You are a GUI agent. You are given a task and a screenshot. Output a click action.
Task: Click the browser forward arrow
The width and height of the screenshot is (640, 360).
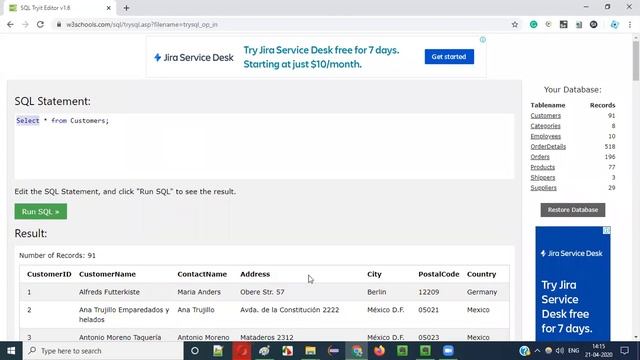click(25, 24)
